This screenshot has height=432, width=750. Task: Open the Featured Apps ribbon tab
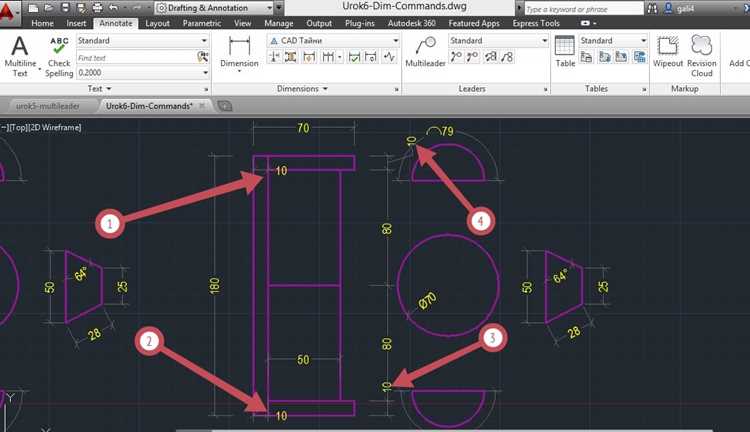tap(474, 23)
